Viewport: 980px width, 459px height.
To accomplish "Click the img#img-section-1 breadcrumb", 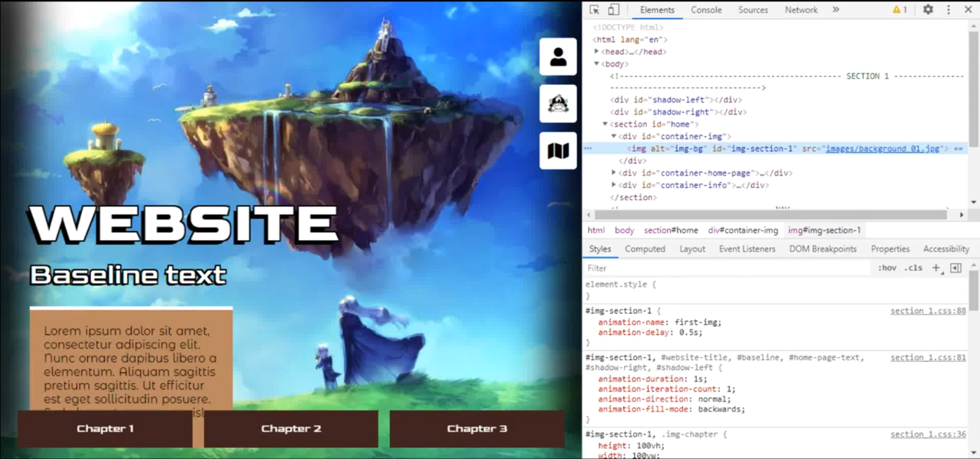I will (824, 230).
